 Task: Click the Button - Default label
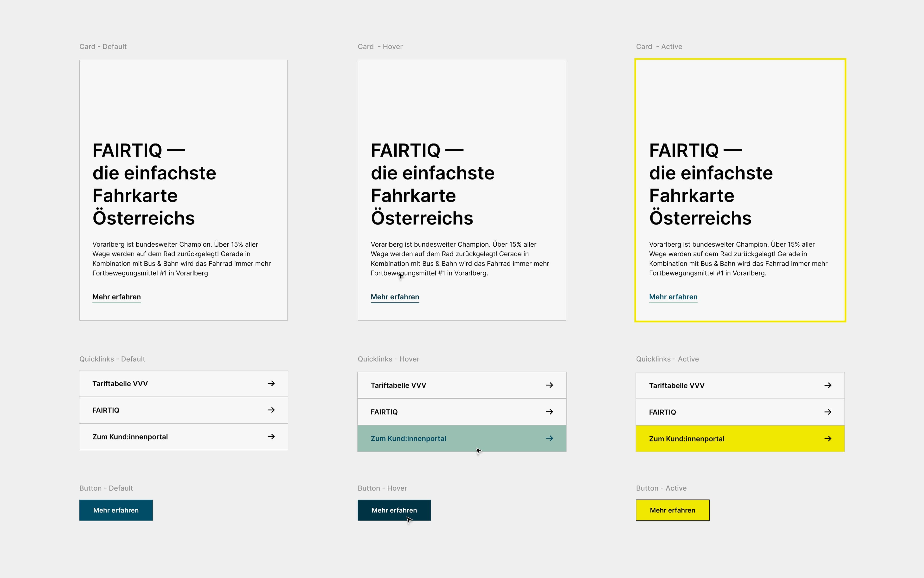tap(106, 488)
